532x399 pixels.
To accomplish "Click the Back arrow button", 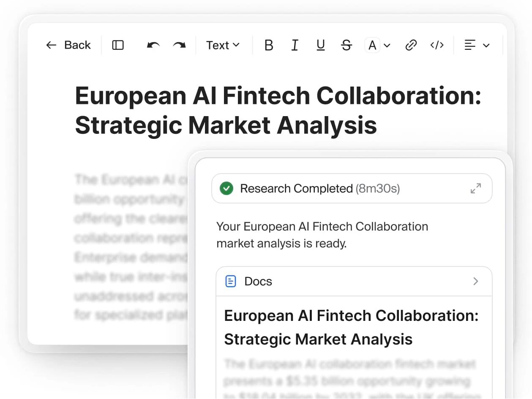I will tap(68, 45).
